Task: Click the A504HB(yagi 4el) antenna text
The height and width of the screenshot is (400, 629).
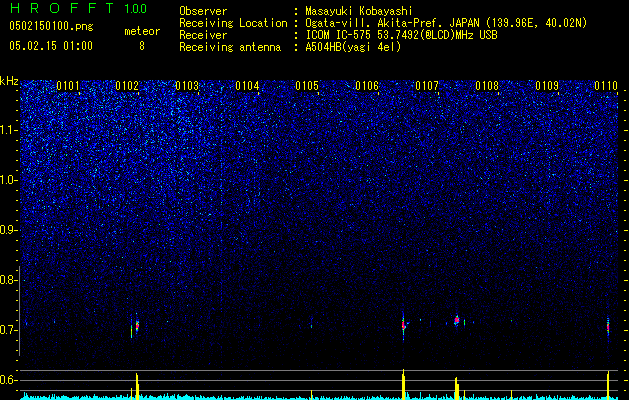Action: coord(353,47)
